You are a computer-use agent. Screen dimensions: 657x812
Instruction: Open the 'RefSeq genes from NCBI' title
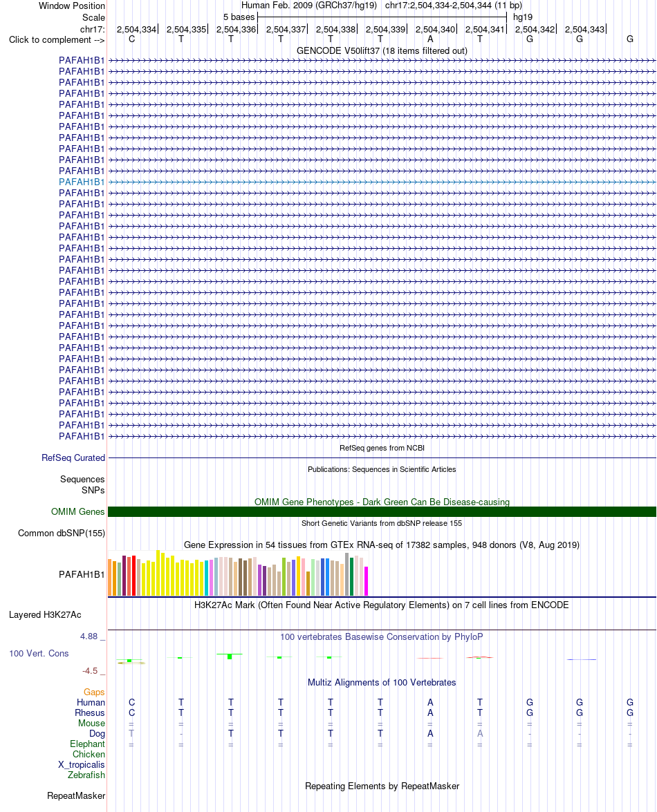(x=382, y=448)
